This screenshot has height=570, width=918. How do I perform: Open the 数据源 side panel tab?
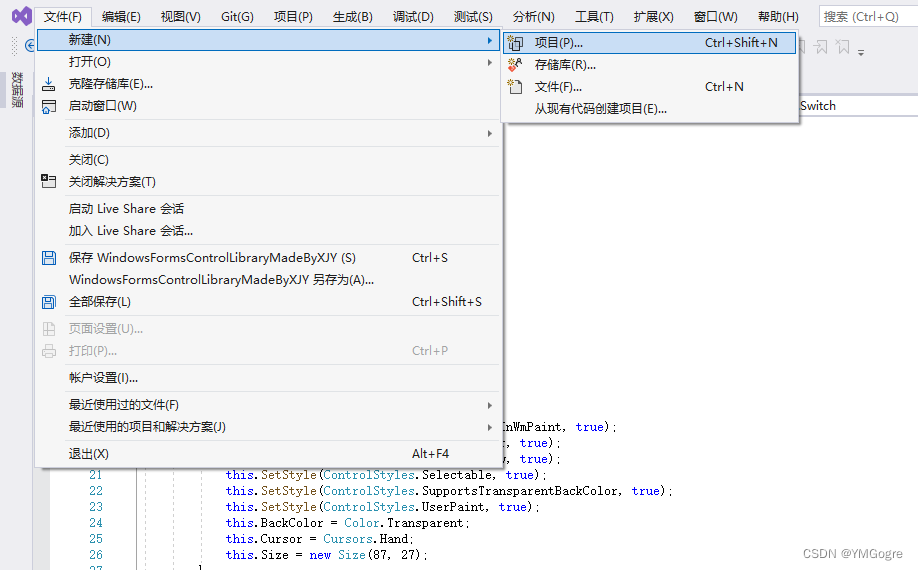[17, 90]
